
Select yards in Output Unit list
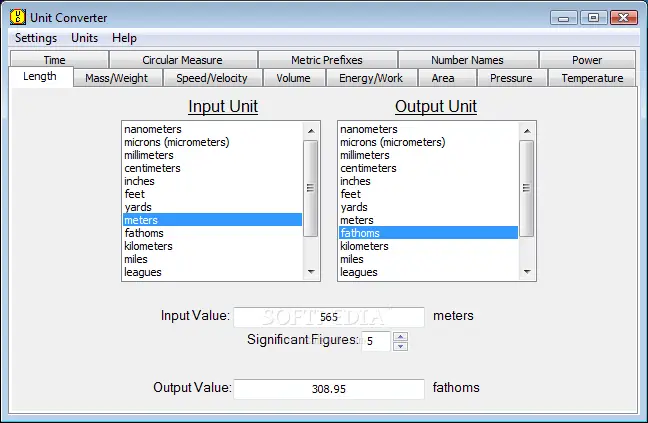pyautogui.click(x=429, y=207)
